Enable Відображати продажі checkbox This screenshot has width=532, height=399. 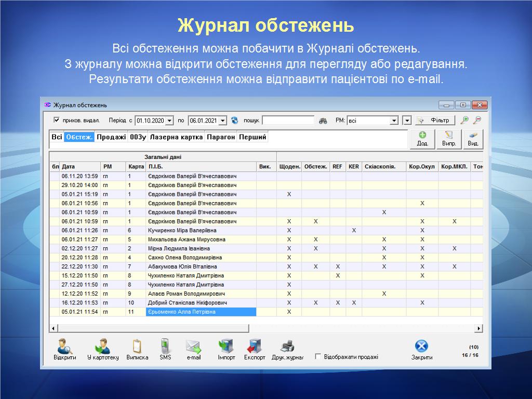(318, 357)
